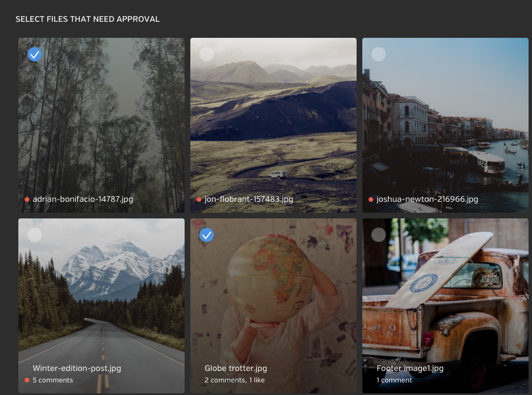Click the joshua-newton-216966.jpg file name

(427, 199)
